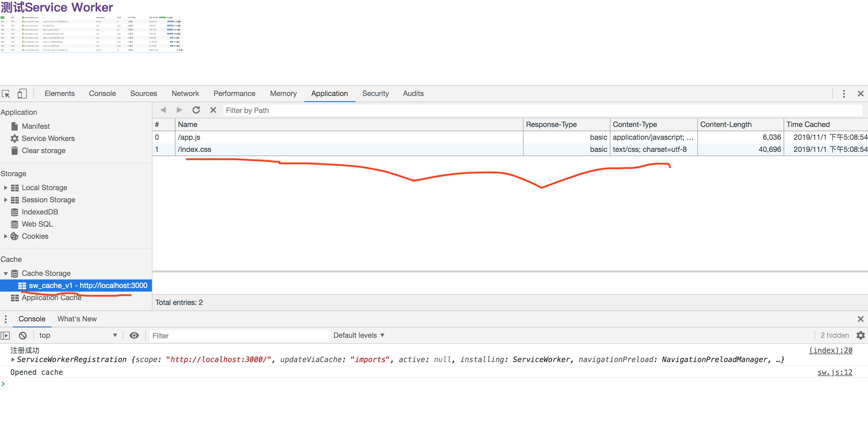The height and width of the screenshot is (421, 868).
Task: Open console settings gear
Action: coord(860,335)
